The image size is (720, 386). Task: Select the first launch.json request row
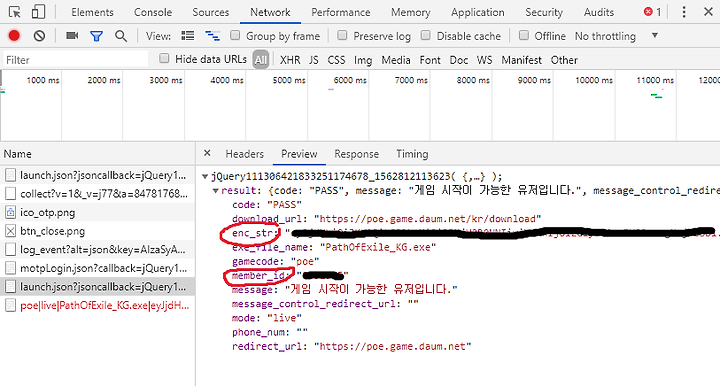point(97,175)
